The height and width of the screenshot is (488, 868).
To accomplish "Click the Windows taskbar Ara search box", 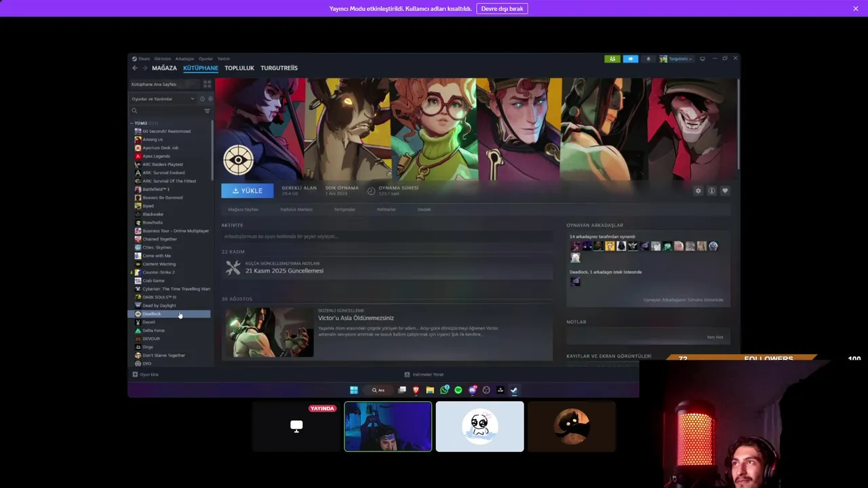I will [378, 390].
